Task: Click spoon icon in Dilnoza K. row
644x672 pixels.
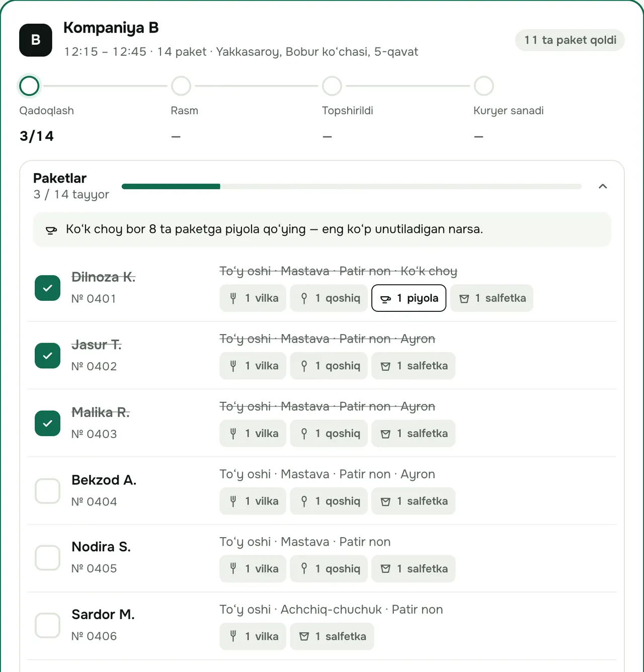Action: [x=304, y=298]
